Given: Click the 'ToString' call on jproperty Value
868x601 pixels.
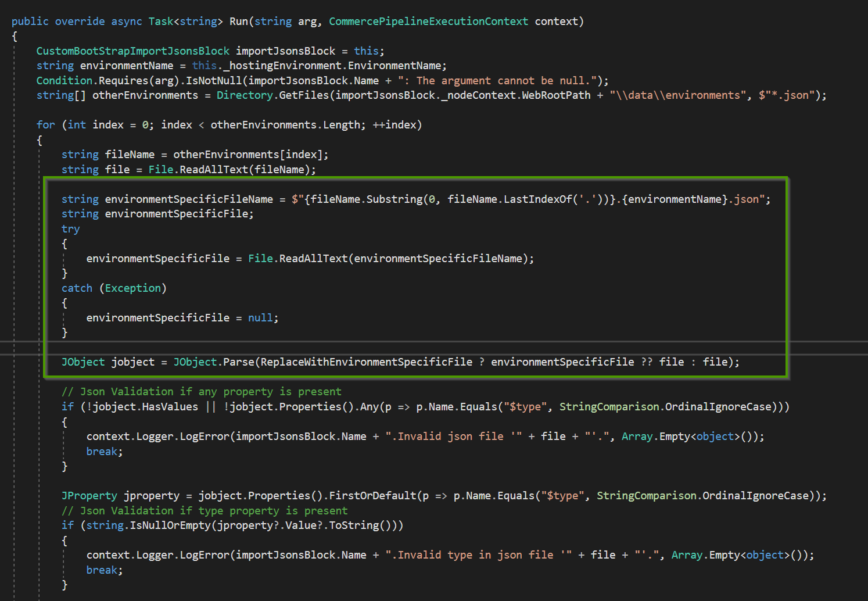Looking at the screenshot, I should pyautogui.click(x=354, y=525).
